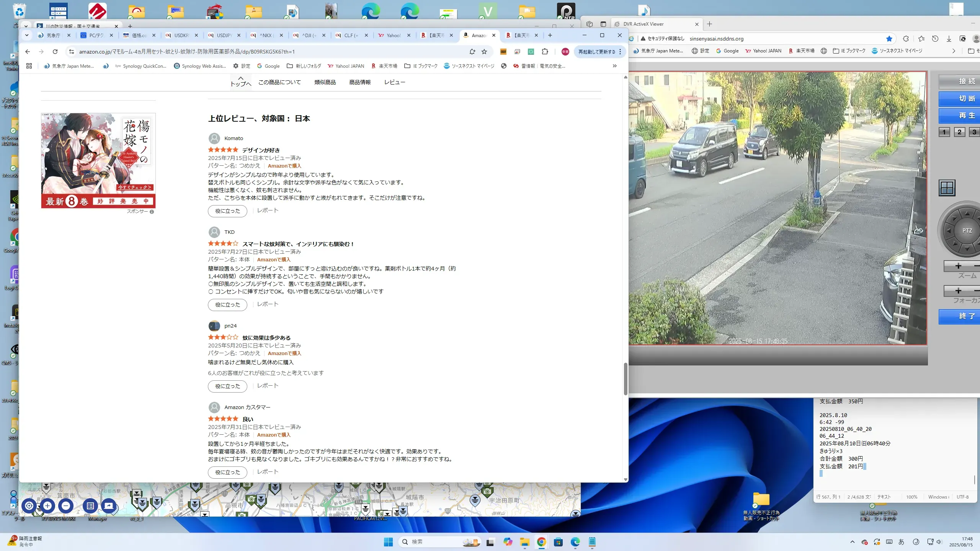The height and width of the screenshot is (551, 980).
Task: Select DVR channel 2 button
Action: tap(959, 132)
